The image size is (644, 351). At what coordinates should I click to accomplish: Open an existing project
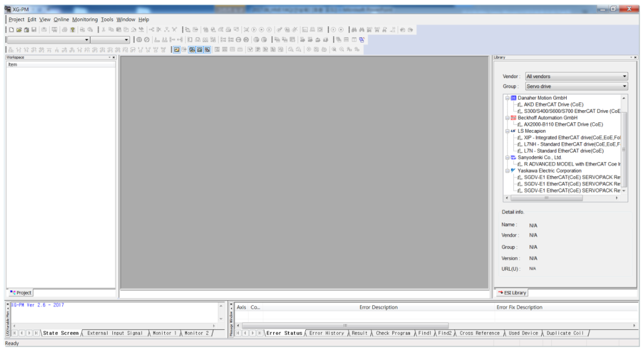(x=19, y=29)
